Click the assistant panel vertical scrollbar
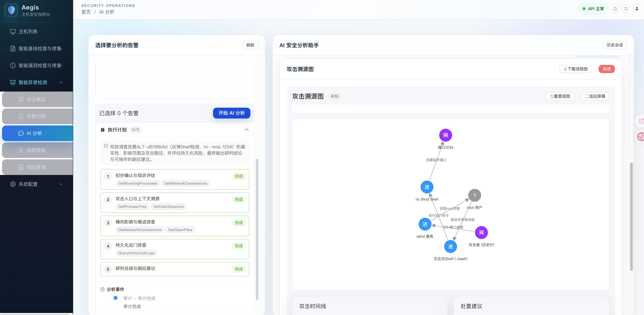 631,217
